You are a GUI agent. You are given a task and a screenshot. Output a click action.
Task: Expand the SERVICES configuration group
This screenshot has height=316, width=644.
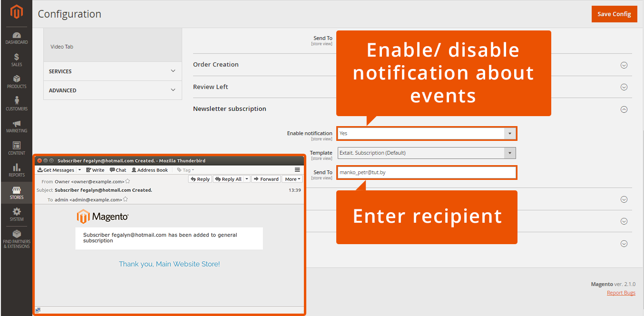tap(113, 71)
